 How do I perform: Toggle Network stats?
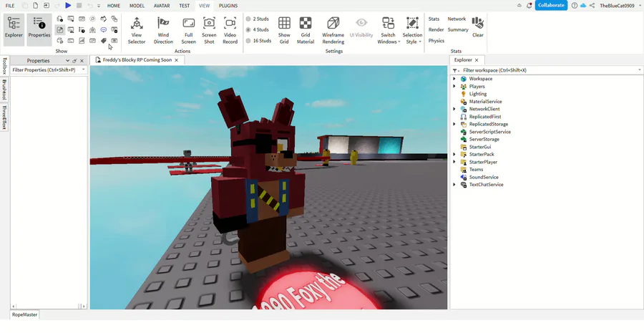[x=457, y=19]
